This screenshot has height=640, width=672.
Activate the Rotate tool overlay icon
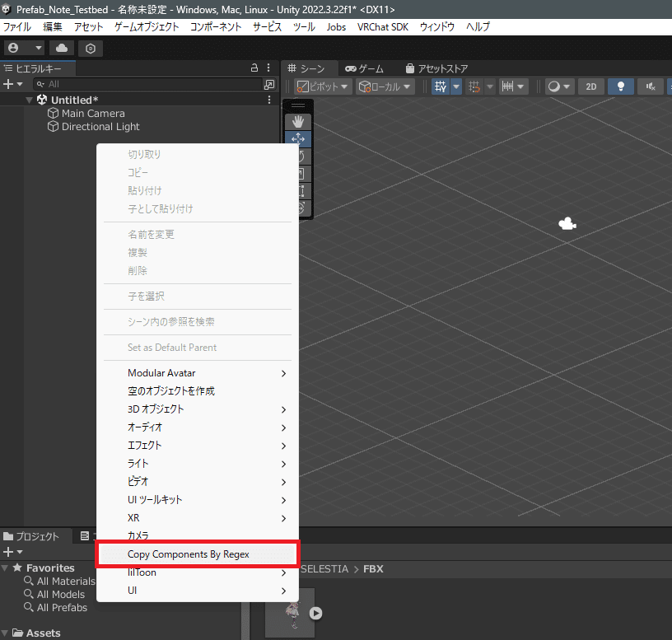(x=298, y=156)
